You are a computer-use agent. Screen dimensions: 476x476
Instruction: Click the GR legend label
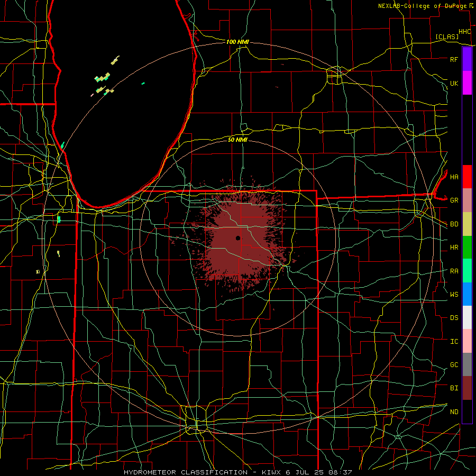[454, 200]
